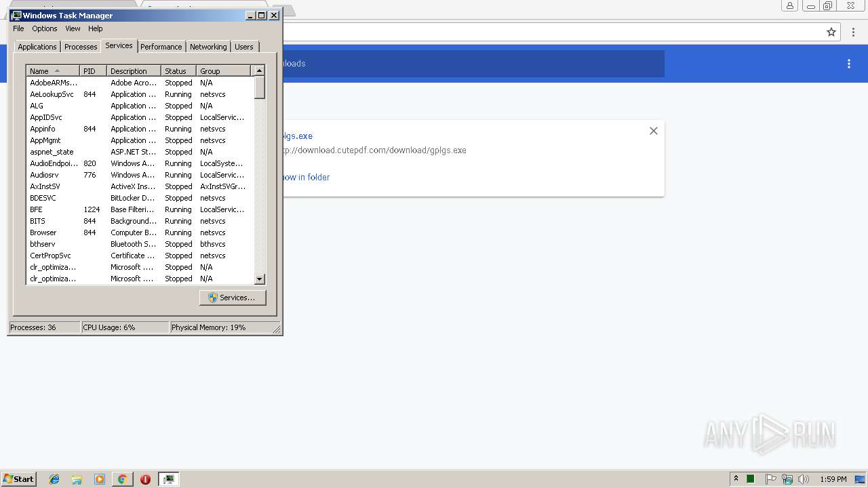Sort services by PID column
Screen dimensions: 868x488
pyautogui.click(x=94, y=71)
